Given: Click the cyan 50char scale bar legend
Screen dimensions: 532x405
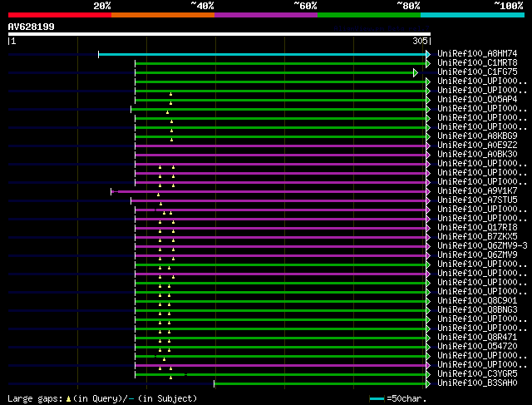Looking at the screenshot, I should (377, 398).
